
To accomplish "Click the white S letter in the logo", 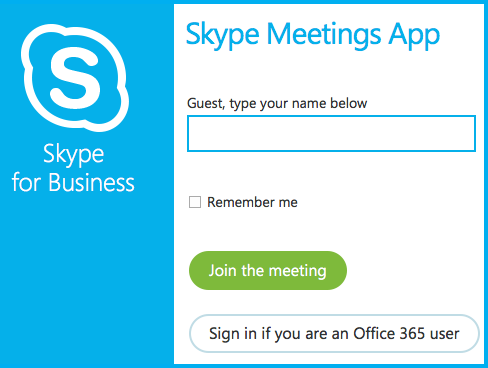I will pos(75,77).
